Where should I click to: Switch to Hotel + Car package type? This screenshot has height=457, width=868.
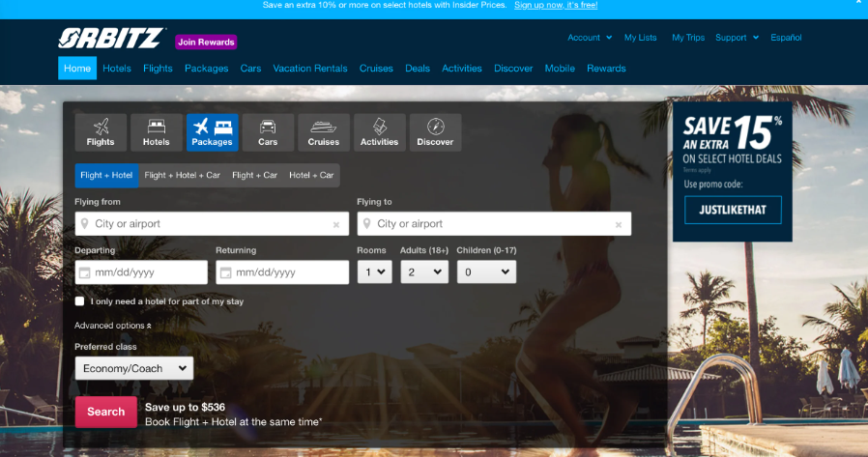coord(311,175)
